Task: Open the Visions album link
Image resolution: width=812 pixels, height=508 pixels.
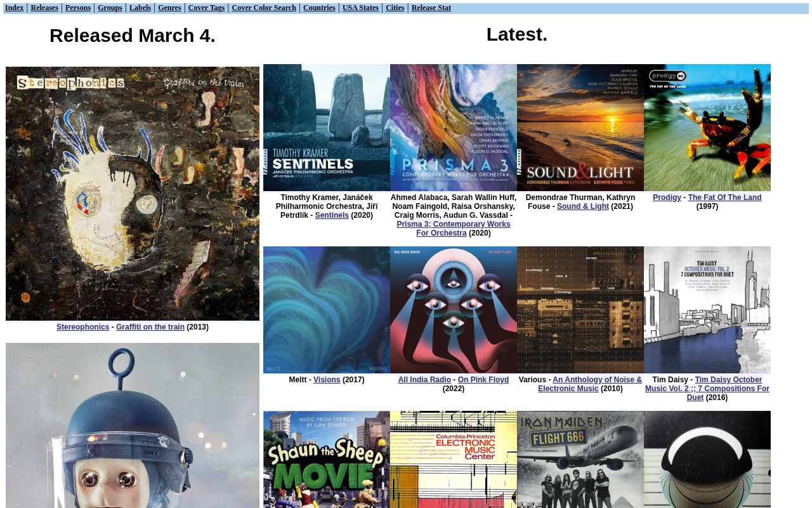Action: coord(327,380)
